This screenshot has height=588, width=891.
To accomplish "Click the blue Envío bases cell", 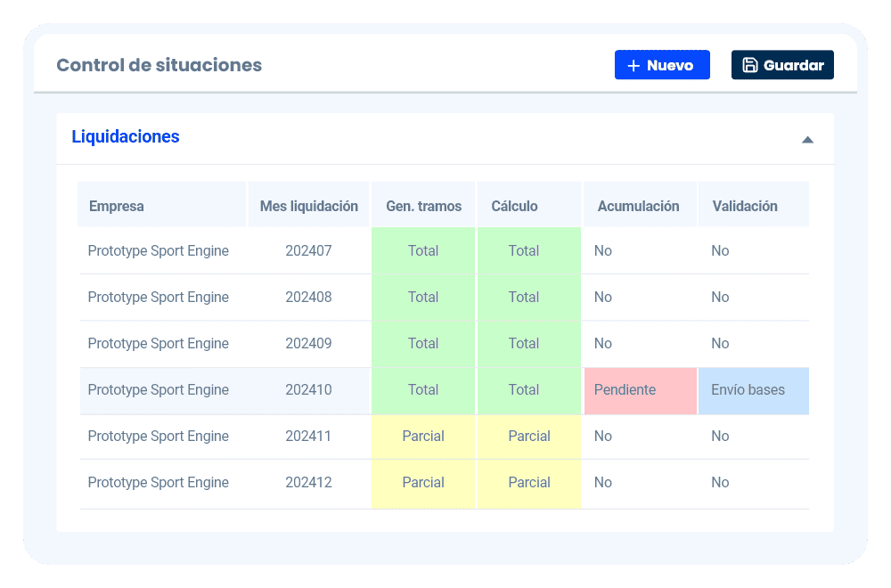I will click(x=753, y=390).
